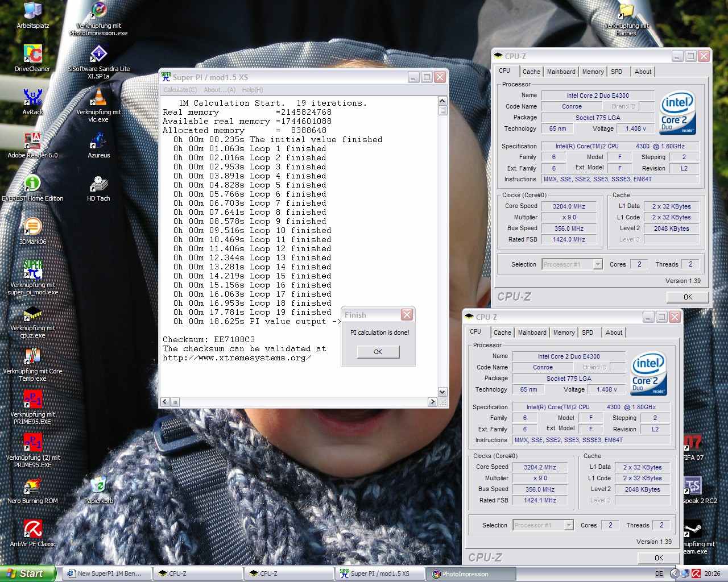Viewport: 728px width, 582px height.
Task: Click OK button in upper CPU-Z
Action: [x=688, y=297]
